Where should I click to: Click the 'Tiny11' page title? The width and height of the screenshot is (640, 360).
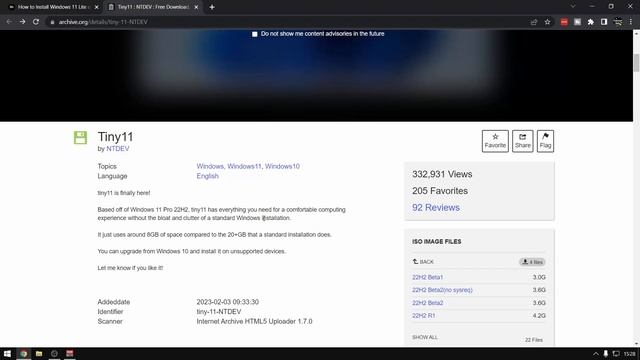point(115,137)
